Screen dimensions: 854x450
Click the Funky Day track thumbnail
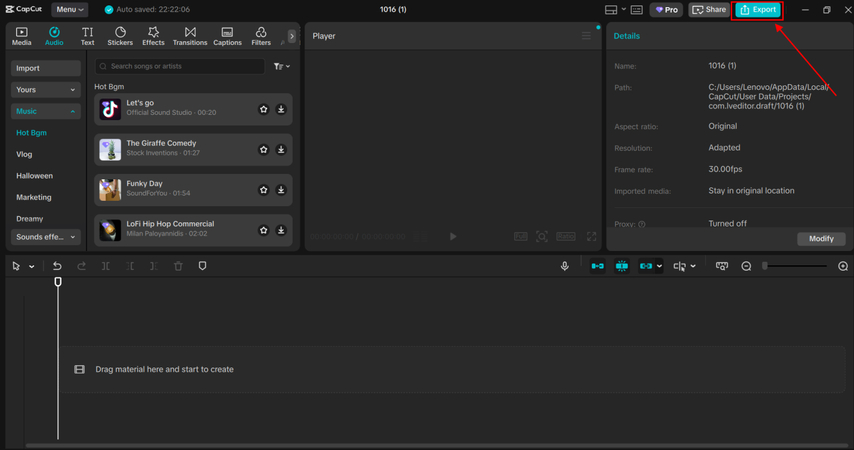pyautogui.click(x=110, y=190)
